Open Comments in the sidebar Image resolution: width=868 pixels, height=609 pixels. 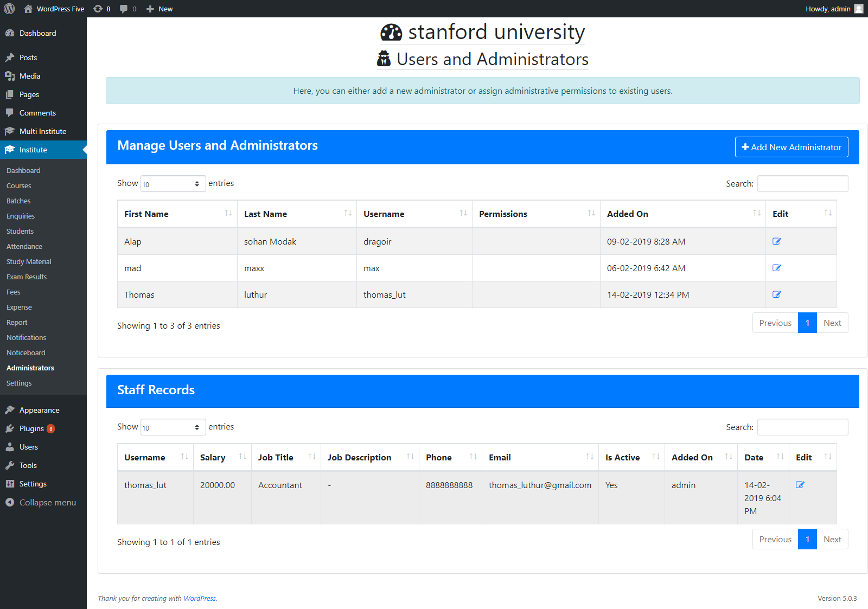point(43,113)
